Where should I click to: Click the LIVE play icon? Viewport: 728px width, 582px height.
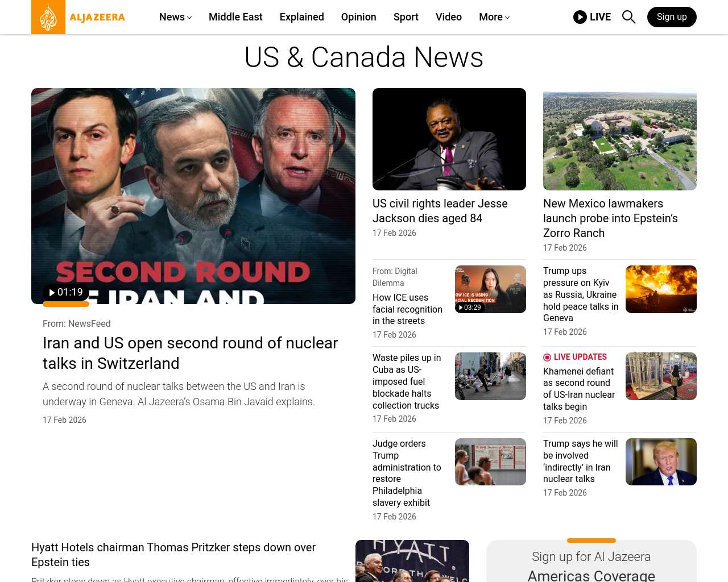(x=580, y=17)
